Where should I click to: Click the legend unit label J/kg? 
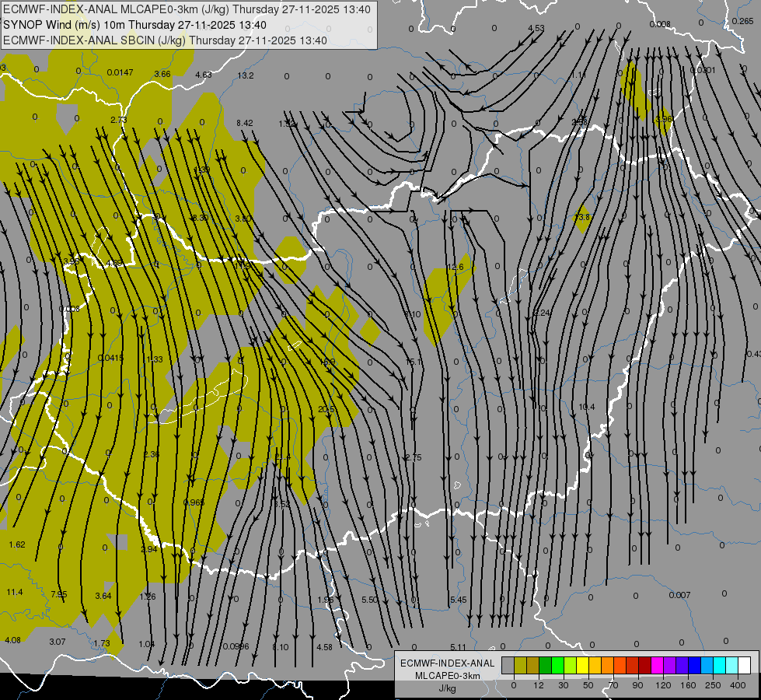click(448, 688)
